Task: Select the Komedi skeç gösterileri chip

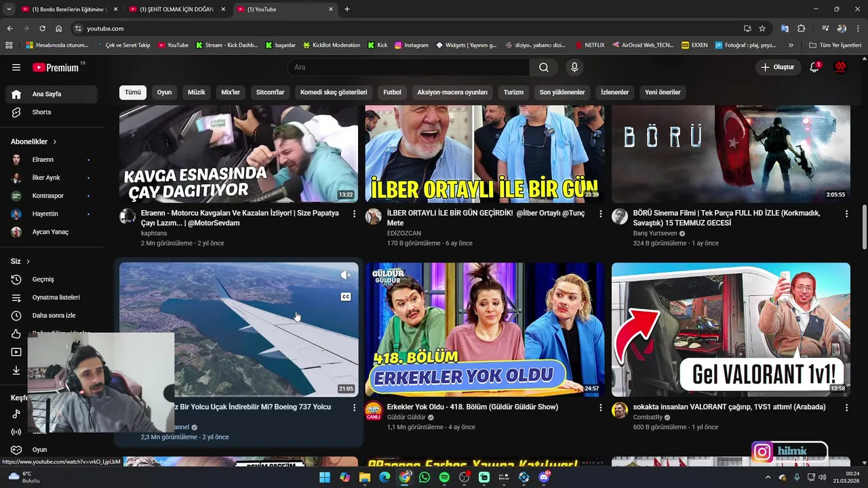Action: coord(334,92)
